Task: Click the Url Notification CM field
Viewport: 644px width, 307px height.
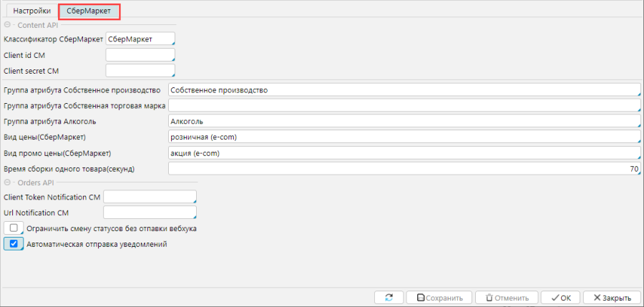Action: coord(150,212)
